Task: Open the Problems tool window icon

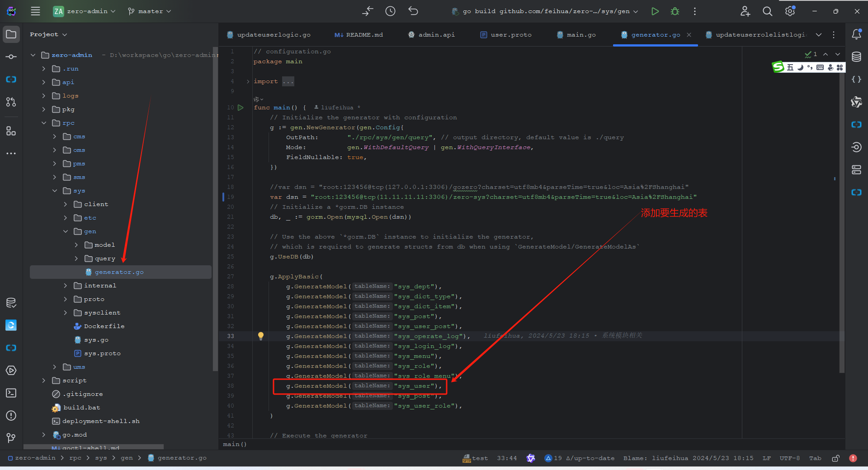Action: pyautogui.click(x=11, y=416)
